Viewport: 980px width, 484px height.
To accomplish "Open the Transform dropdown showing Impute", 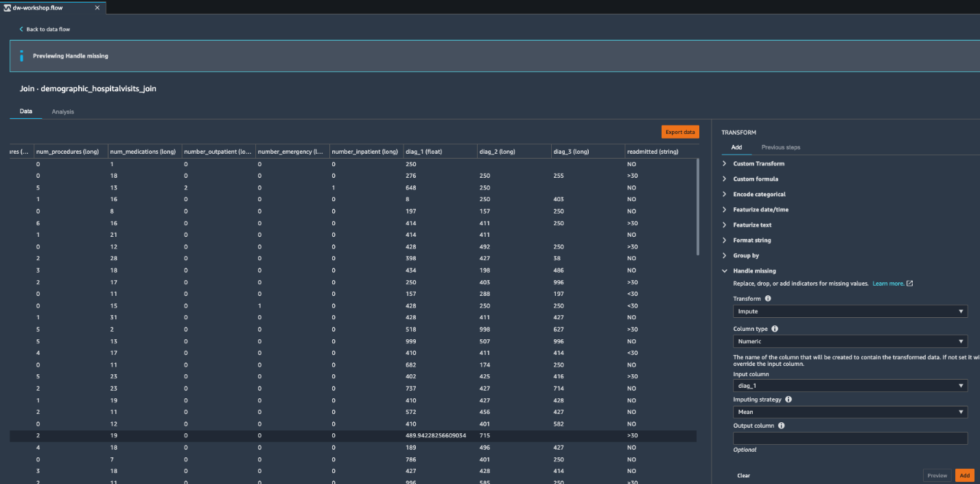I will click(x=850, y=312).
